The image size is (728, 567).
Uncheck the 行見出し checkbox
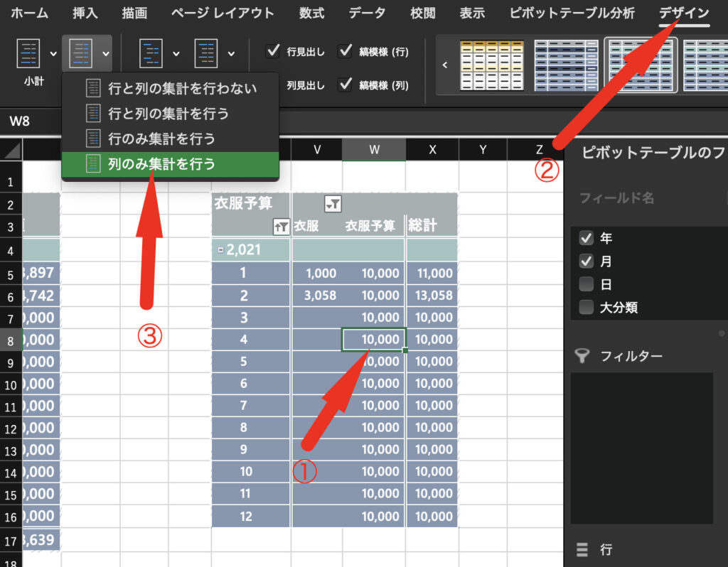(x=272, y=51)
